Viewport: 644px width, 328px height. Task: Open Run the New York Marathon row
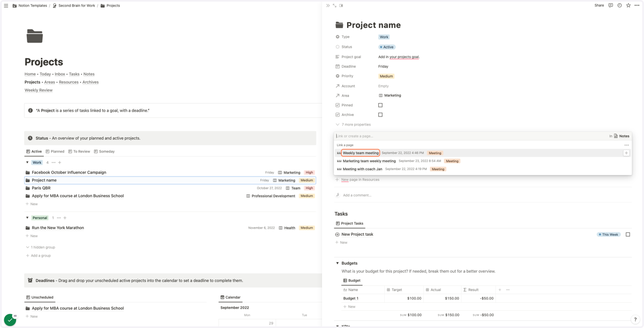(170, 228)
